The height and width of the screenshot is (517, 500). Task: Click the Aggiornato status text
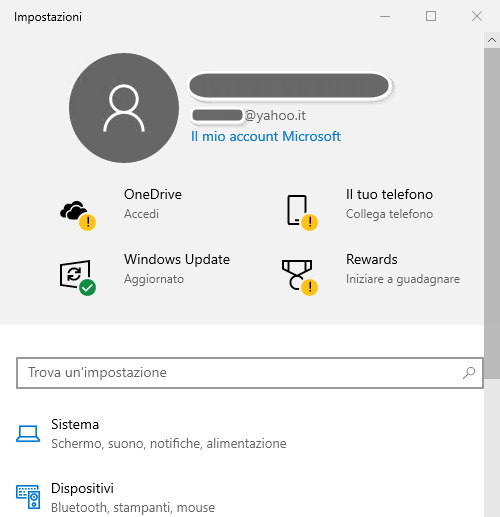click(154, 279)
